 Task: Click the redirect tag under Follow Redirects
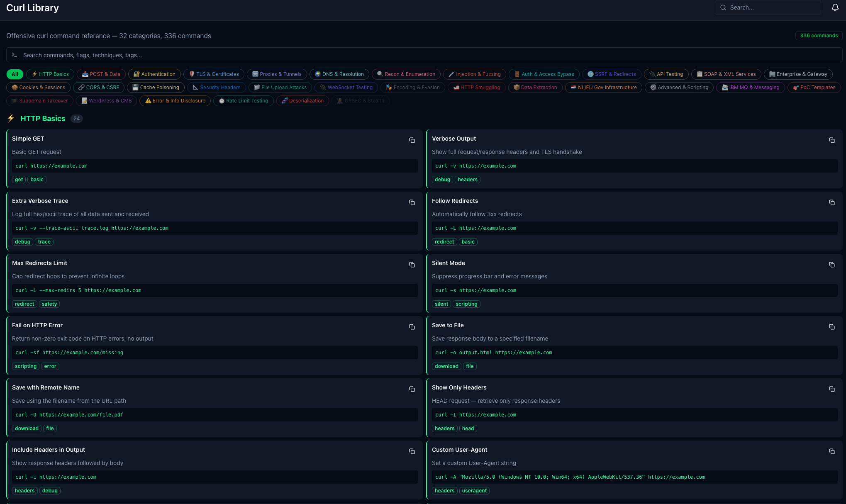(x=444, y=241)
